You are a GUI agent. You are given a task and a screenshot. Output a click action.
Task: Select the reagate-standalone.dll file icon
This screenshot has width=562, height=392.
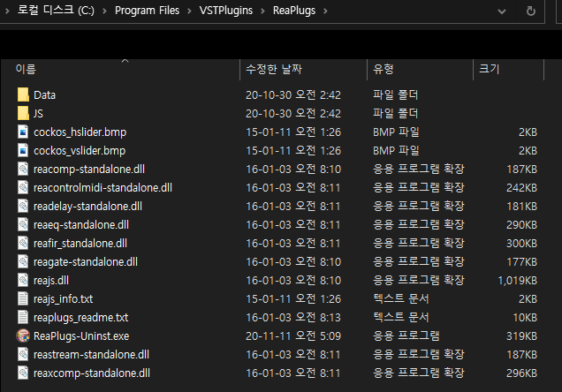pyautogui.click(x=23, y=261)
